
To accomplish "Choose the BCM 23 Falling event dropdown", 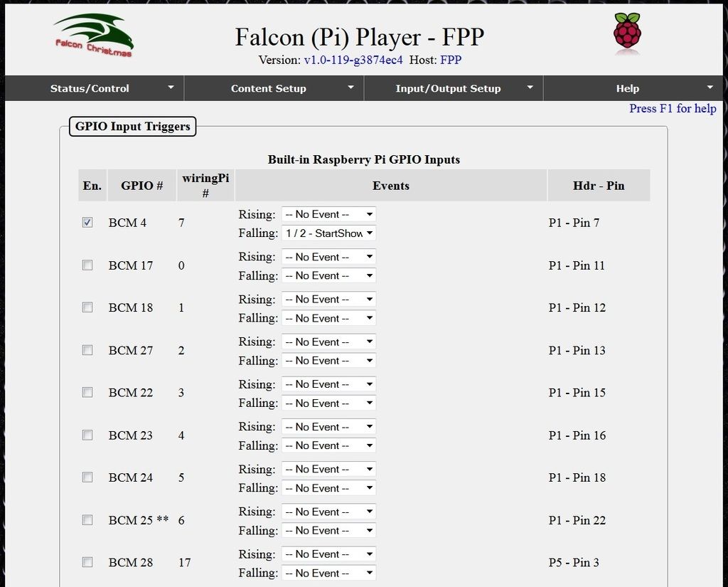I will (x=328, y=446).
